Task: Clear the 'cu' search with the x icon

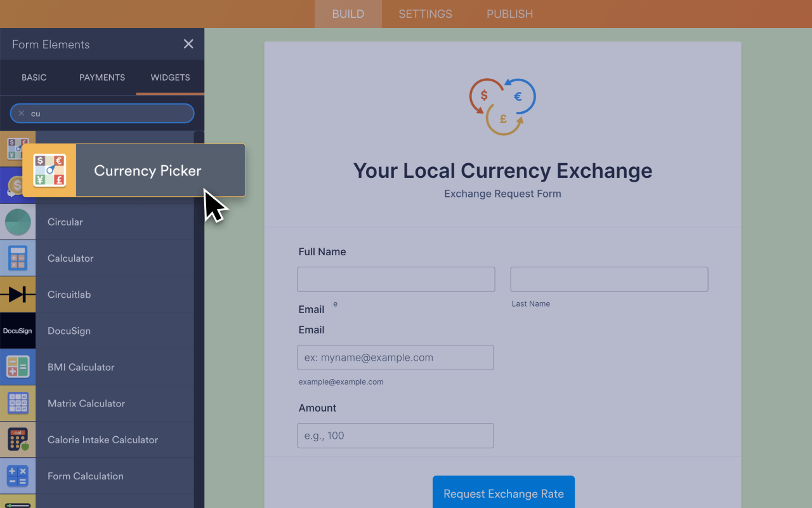Action: [x=21, y=113]
